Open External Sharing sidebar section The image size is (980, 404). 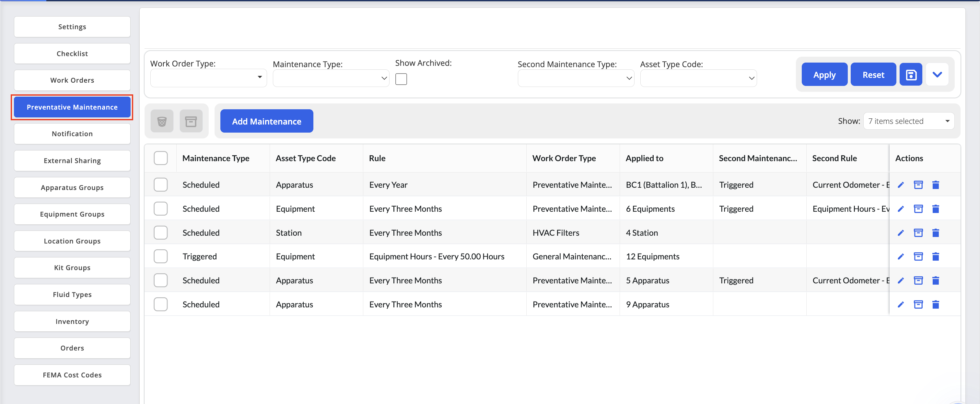(72, 161)
